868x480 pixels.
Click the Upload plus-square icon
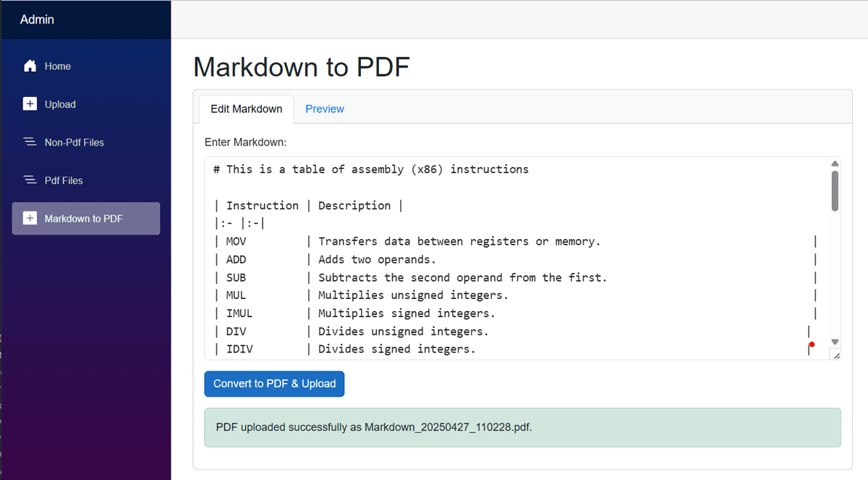tap(30, 104)
